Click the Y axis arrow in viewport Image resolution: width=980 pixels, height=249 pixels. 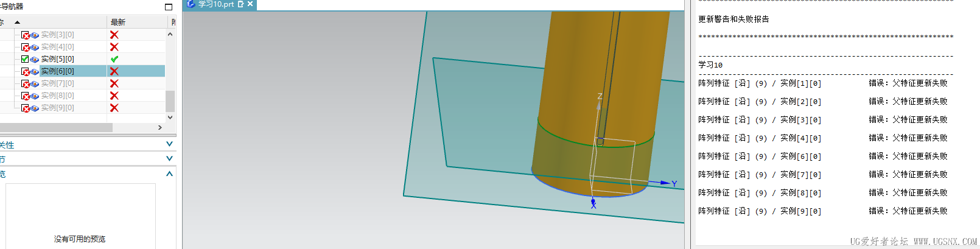coord(665,182)
